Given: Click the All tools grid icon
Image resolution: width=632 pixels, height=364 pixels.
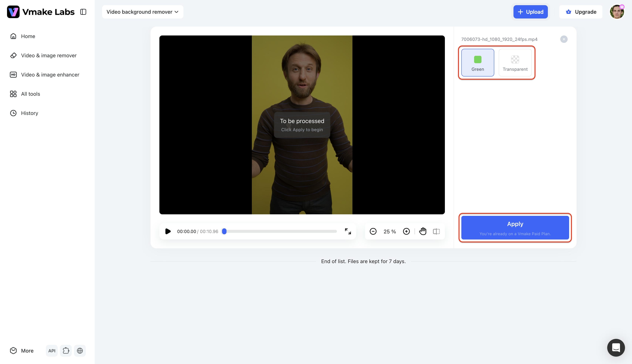Looking at the screenshot, I should (x=13, y=94).
